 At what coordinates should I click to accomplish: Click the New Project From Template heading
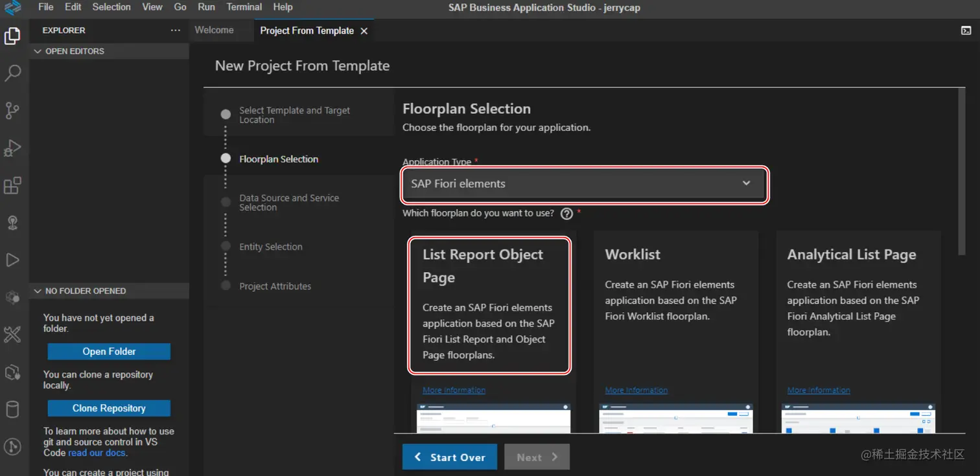point(302,66)
